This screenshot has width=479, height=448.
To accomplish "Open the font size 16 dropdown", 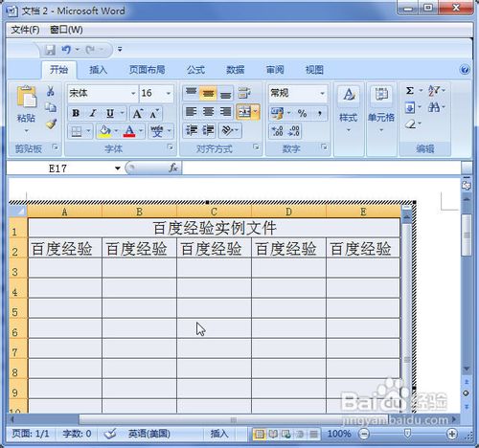I will pos(169,93).
